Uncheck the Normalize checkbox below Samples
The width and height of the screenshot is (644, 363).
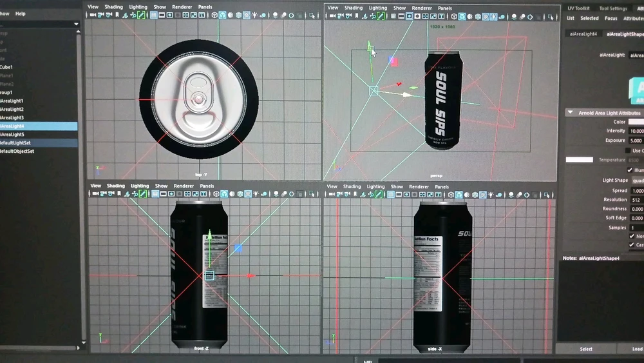coord(631,236)
